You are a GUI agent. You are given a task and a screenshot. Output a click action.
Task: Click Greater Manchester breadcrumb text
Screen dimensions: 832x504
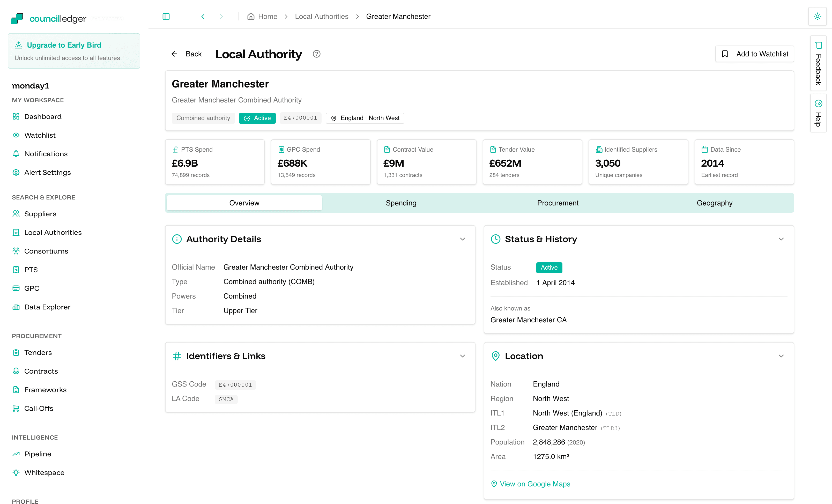click(x=398, y=17)
